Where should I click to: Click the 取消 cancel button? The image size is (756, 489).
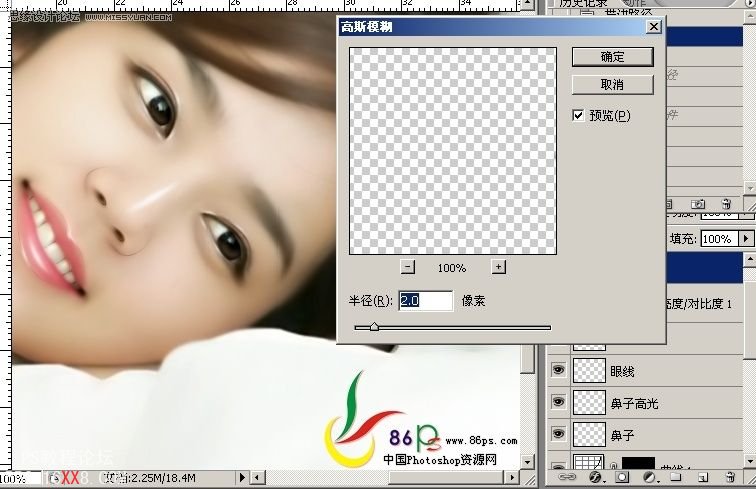click(612, 85)
